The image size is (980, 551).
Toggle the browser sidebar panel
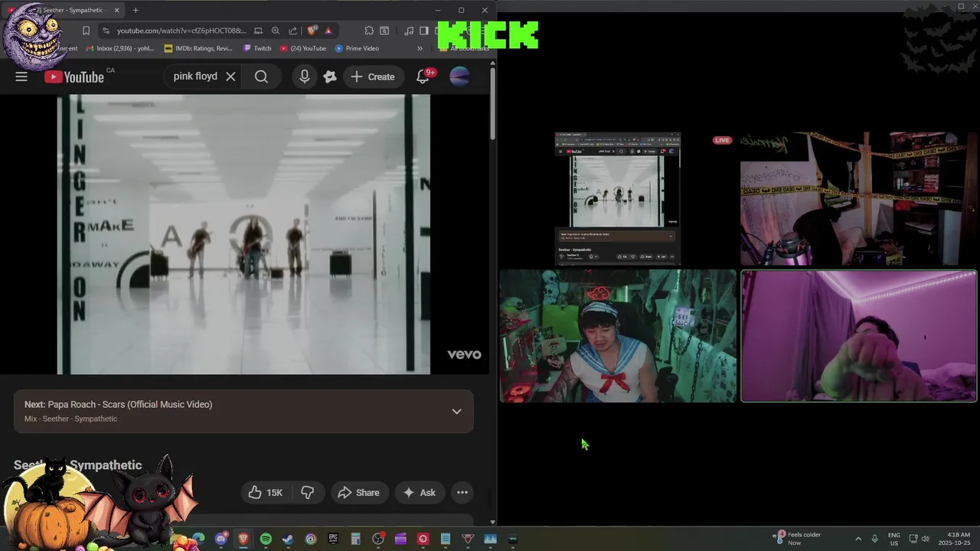[423, 31]
